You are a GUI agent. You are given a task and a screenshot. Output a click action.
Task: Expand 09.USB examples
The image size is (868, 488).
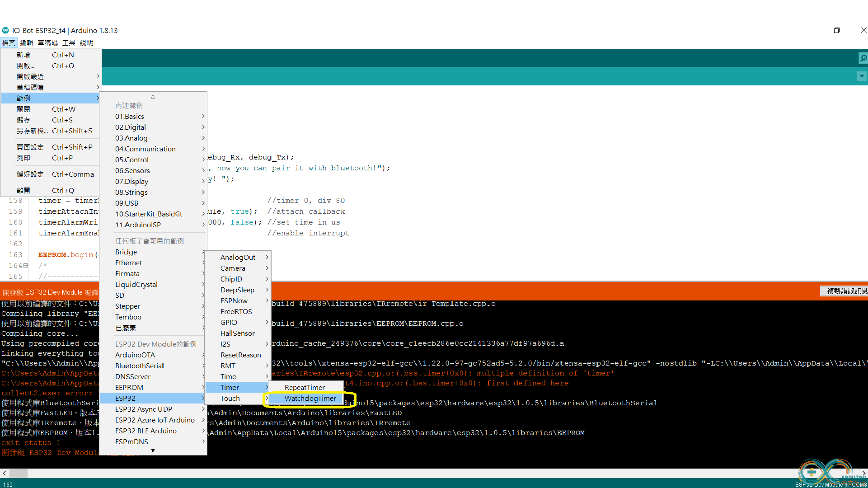tap(153, 203)
